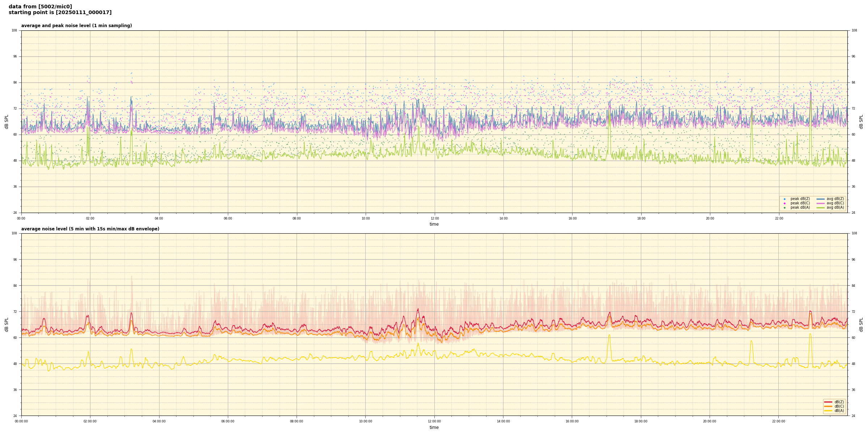Click the magenta peak dB(C) legend dot
868x434 pixels.
[x=784, y=203]
